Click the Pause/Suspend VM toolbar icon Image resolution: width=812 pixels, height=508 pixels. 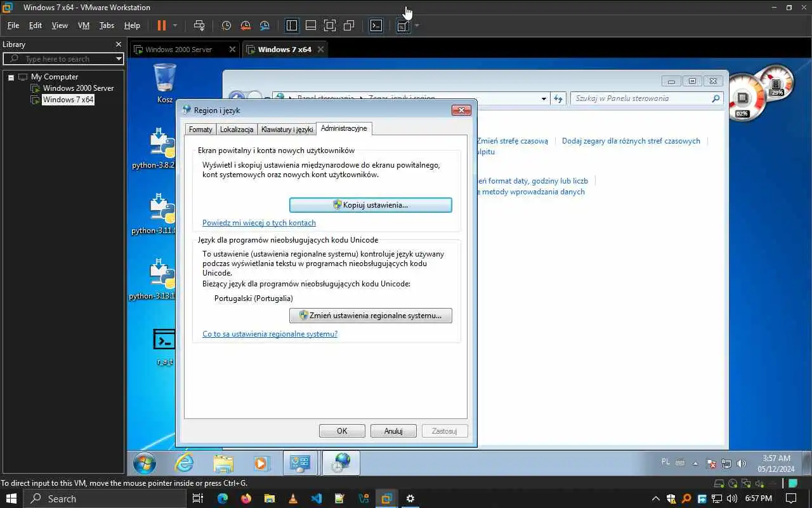click(161, 25)
